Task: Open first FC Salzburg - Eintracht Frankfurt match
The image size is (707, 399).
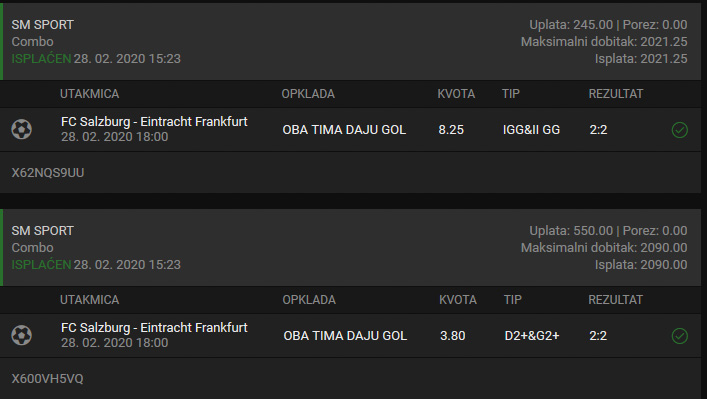Action: click(154, 122)
